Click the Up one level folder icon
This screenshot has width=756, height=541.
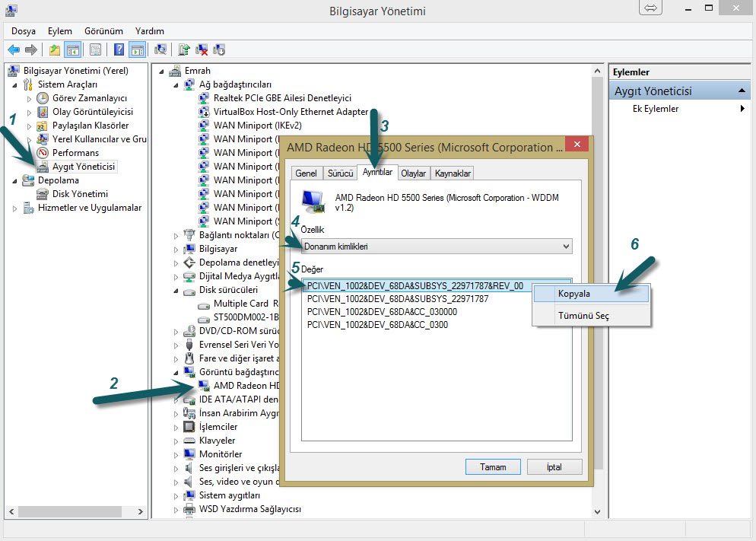point(55,49)
